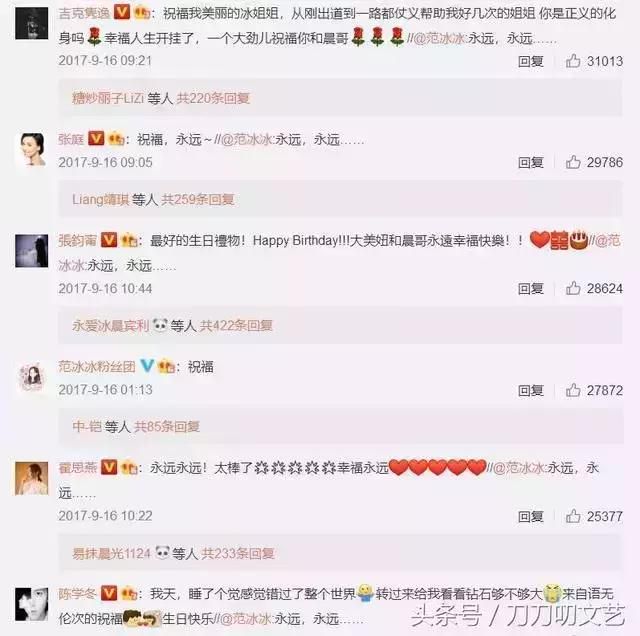Screen dimensions: 640x636
Task: Like the comment with 31013 likes
Action: click(x=573, y=61)
